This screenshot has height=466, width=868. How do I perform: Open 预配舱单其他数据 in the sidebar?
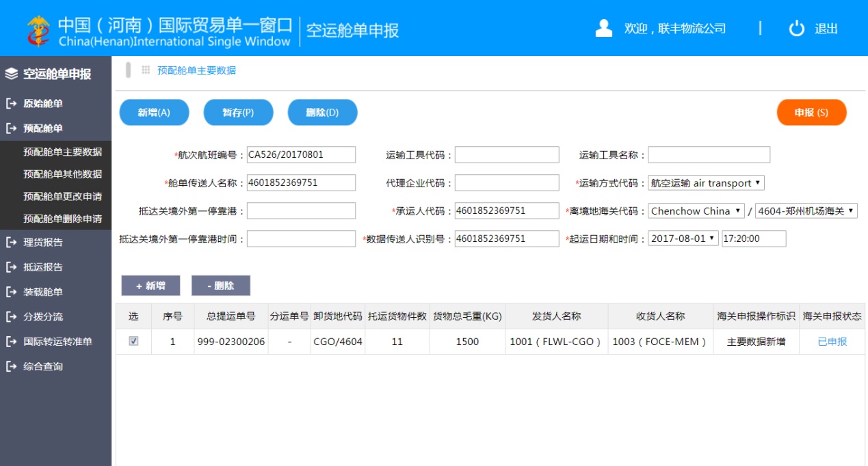[62, 174]
